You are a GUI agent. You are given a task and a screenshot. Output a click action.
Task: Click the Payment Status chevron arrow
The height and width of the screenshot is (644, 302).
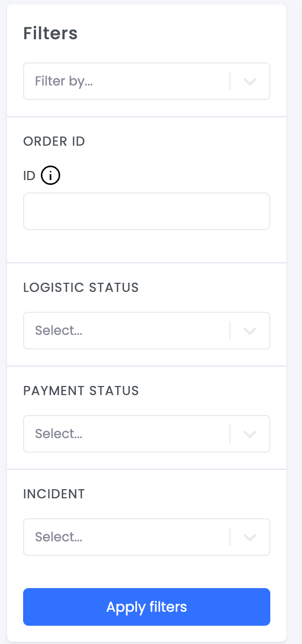(250, 434)
